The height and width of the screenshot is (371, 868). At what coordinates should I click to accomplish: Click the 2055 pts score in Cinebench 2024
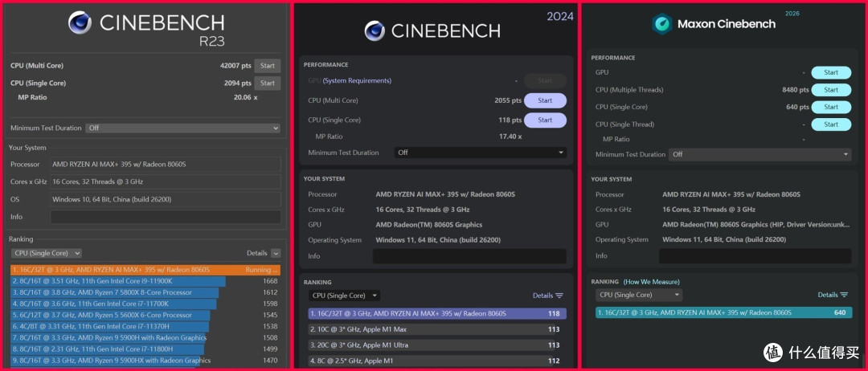click(508, 100)
